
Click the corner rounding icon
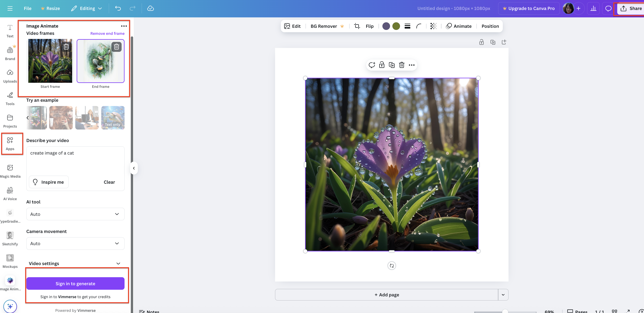pos(419,26)
